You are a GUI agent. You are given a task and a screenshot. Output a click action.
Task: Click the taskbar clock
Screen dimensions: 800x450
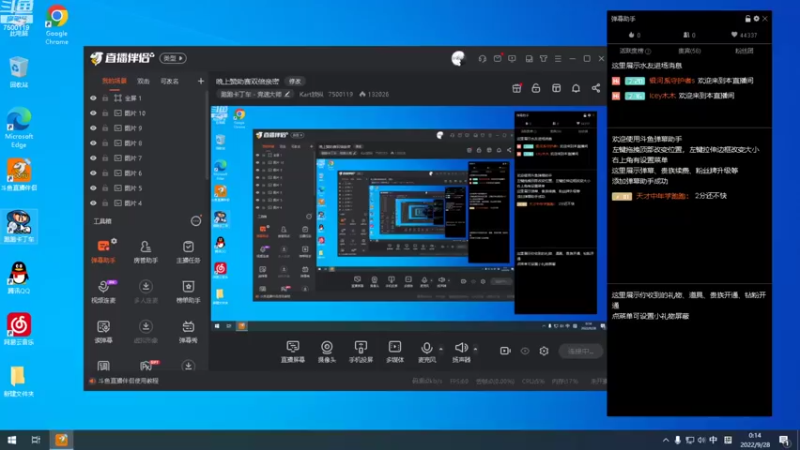(755, 440)
